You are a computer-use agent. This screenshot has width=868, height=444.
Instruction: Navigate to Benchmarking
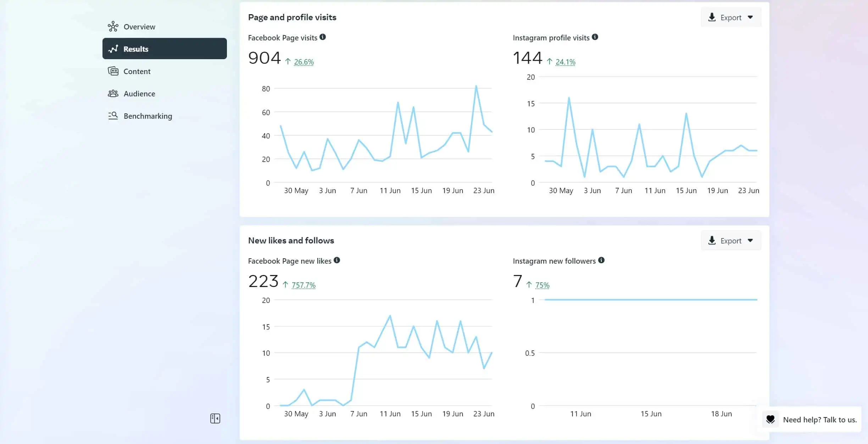point(165,116)
